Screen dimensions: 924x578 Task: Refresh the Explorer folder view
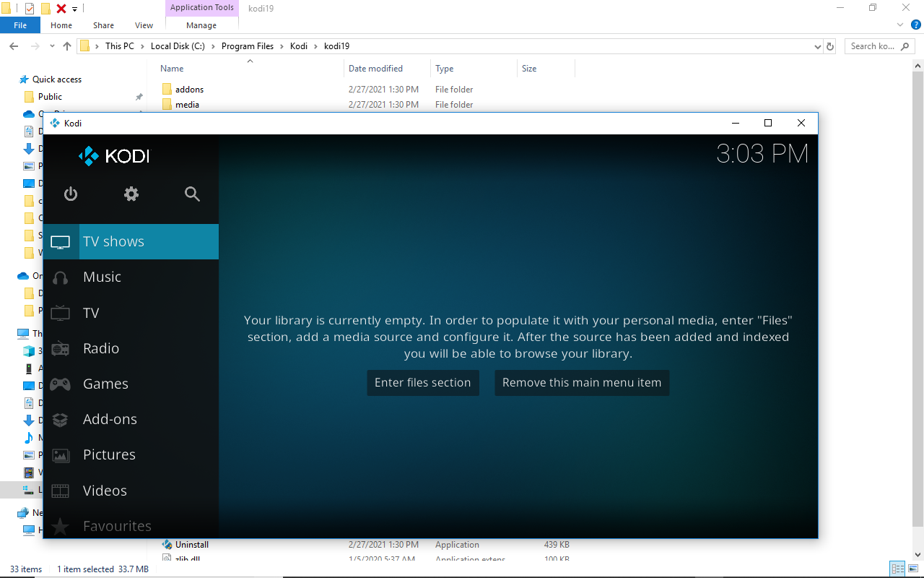click(830, 46)
